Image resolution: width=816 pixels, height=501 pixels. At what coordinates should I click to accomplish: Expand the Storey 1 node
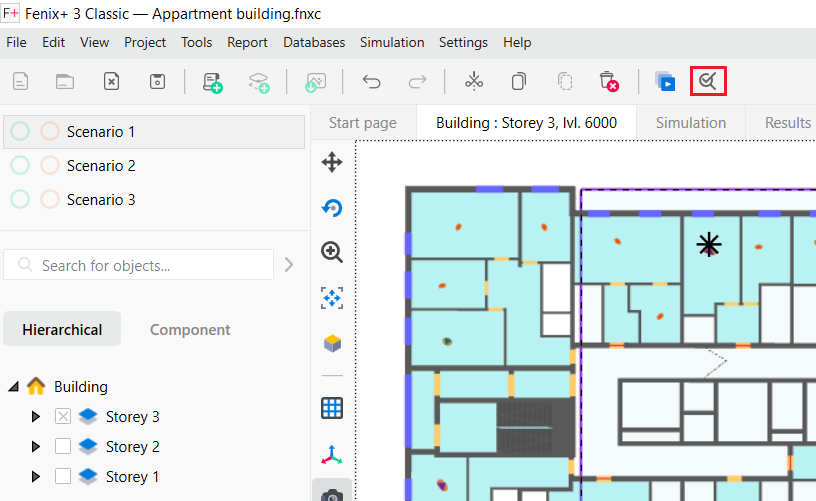(35, 477)
